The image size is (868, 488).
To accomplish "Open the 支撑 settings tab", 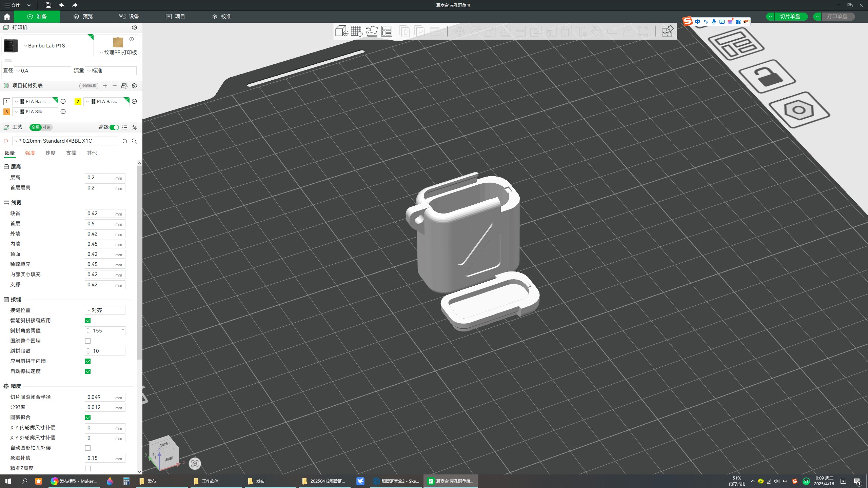I will pos(71,153).
